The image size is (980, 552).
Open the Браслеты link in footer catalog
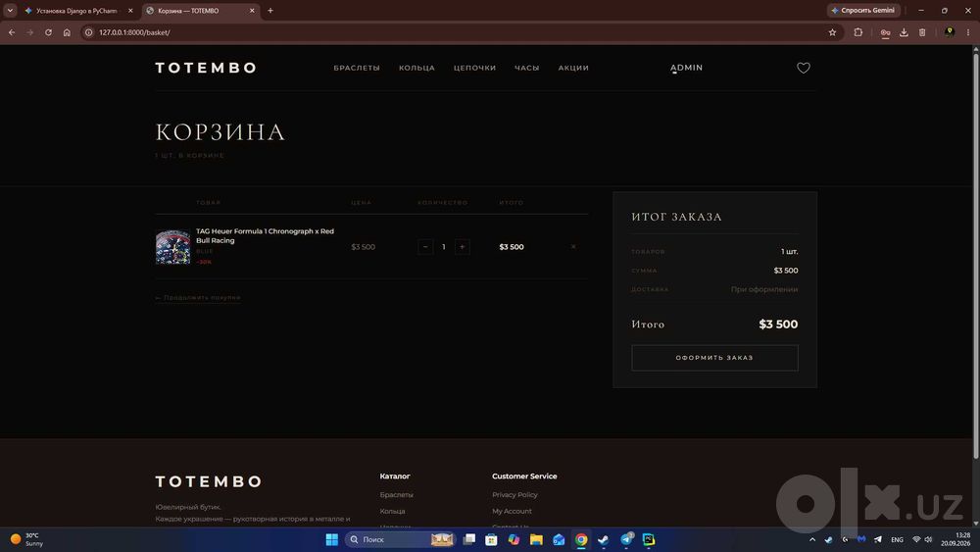pyautogui.click(x=396, y=494)
